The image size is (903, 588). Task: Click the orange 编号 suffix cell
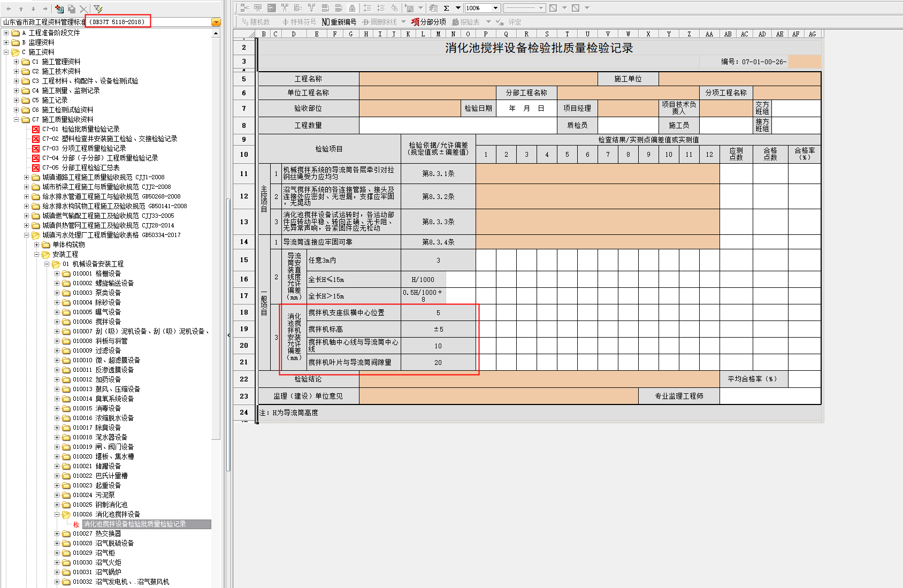click(805, 62)
